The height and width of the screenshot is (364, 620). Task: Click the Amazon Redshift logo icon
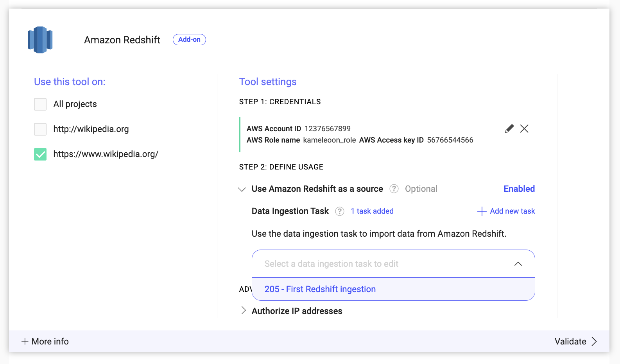40,40
